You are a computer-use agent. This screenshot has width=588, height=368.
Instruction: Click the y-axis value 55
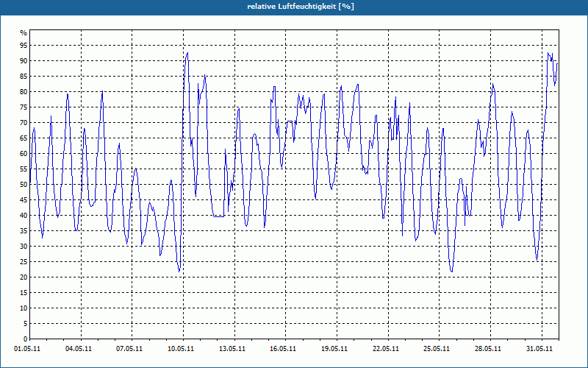point(24,169)
